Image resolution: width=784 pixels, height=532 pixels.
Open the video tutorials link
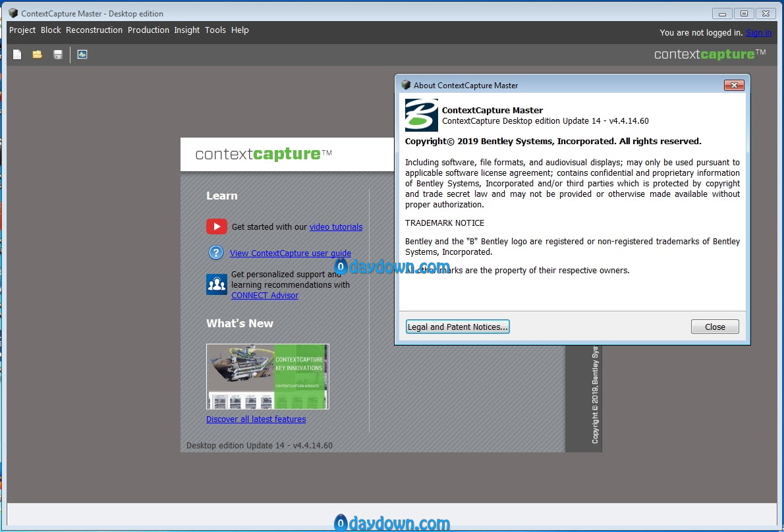pyautogui.click(x=336, y=226)
